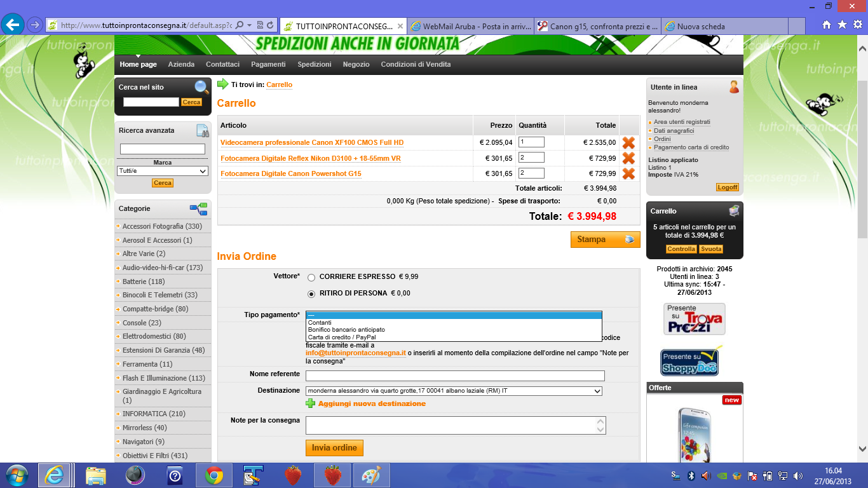The height and width of the screenshot is (488, 868).
Task: Click the Nome referente field
Action: click(x=455, y=375)
